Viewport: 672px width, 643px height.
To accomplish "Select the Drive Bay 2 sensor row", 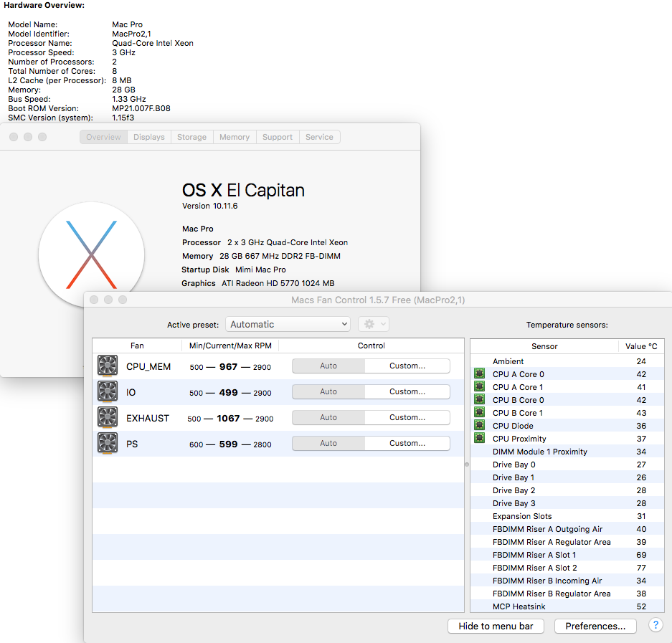I will coord(567,490).
